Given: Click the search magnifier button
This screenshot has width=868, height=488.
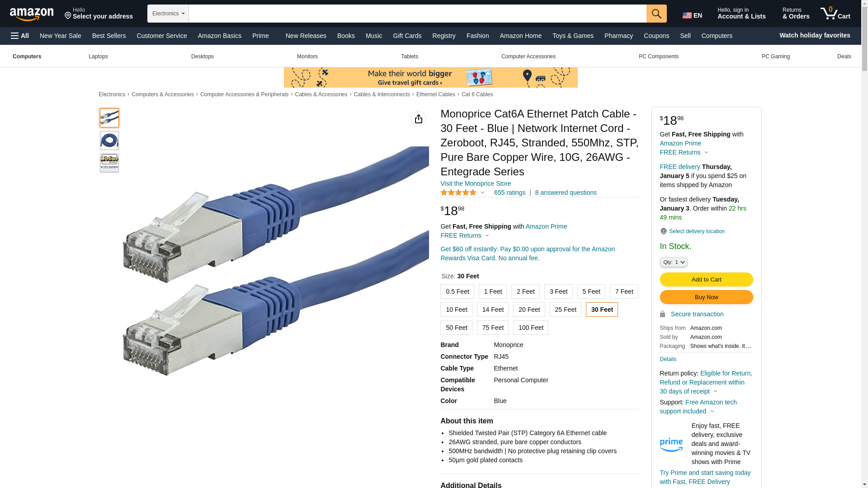Looking at the screenshot, I should 656,14.
